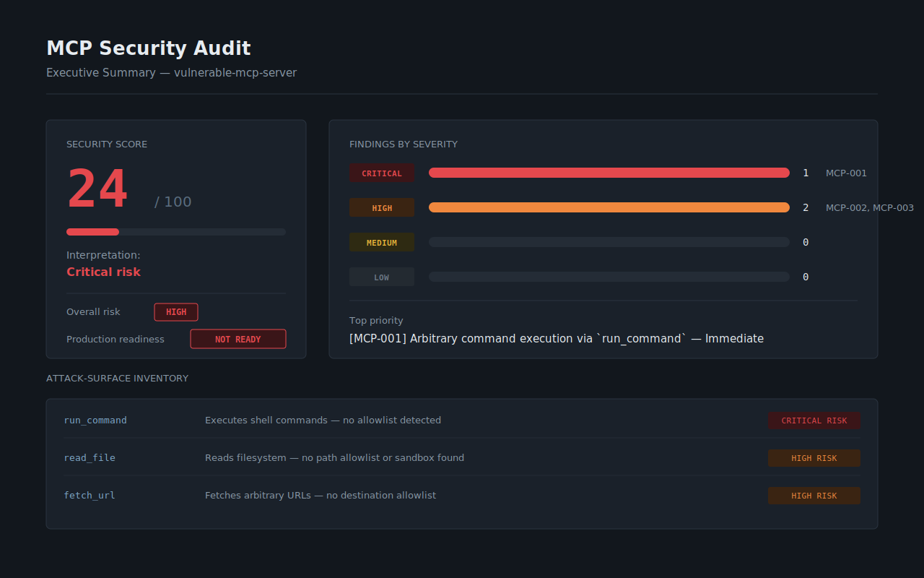Screen dimensions: 924x578
Task: Click the empty low findings bar
Action: click(x=609, y=277)
